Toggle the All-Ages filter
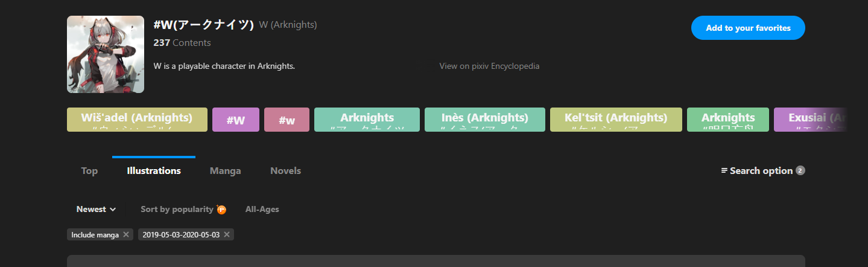The width and height of the screenshot is (868, 267). pos(262,209)
